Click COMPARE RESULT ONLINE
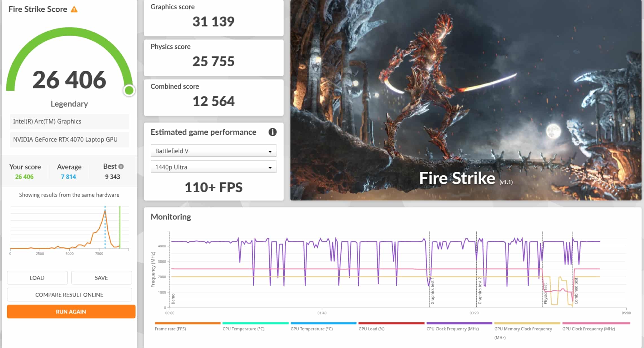 (x=69, y=295)
